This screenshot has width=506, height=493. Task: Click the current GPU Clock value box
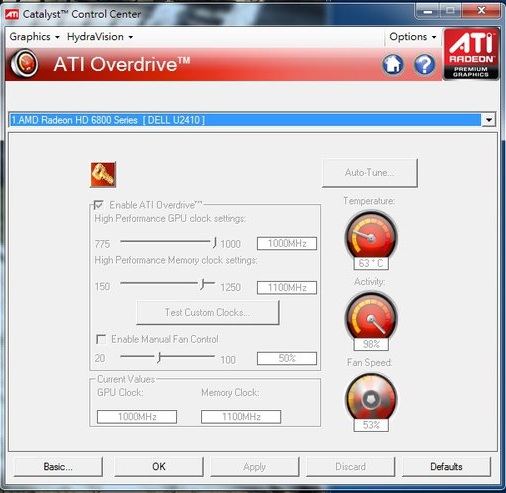(x=137, y=417)
